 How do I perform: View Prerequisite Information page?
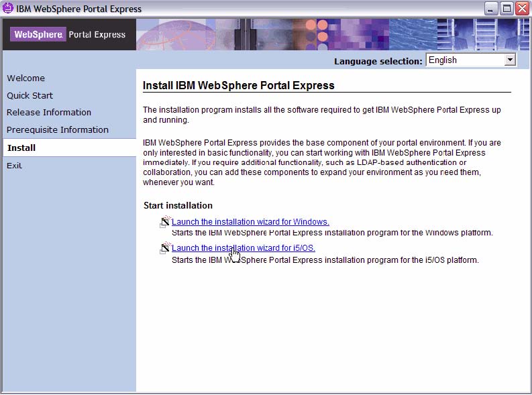point(58,130)
